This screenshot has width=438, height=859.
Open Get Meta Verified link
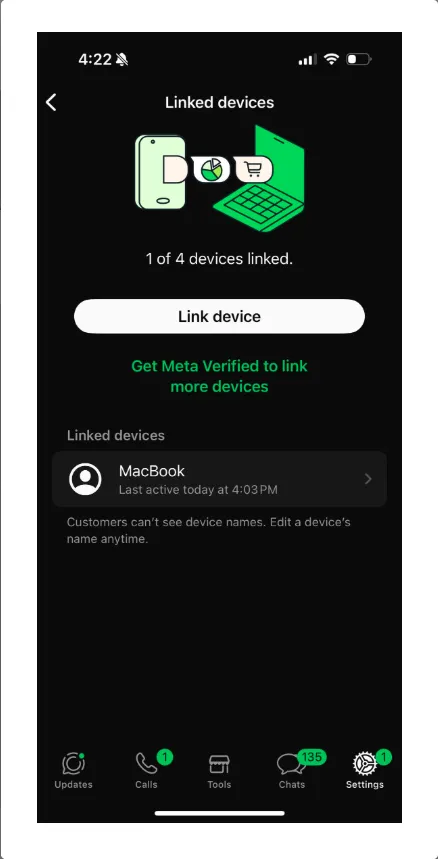(219, 376)
